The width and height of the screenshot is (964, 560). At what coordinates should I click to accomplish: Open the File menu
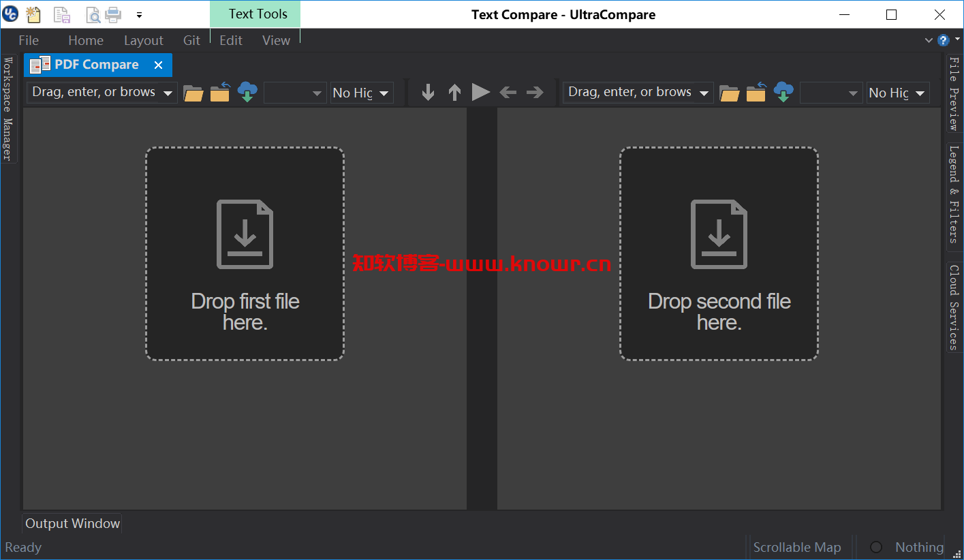tap(29, 40)
